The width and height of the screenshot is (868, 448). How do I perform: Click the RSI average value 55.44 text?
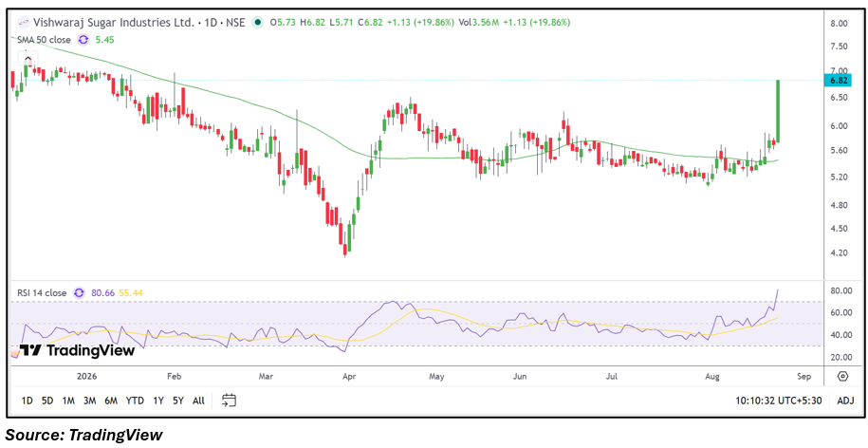click(x=129, y=293)
